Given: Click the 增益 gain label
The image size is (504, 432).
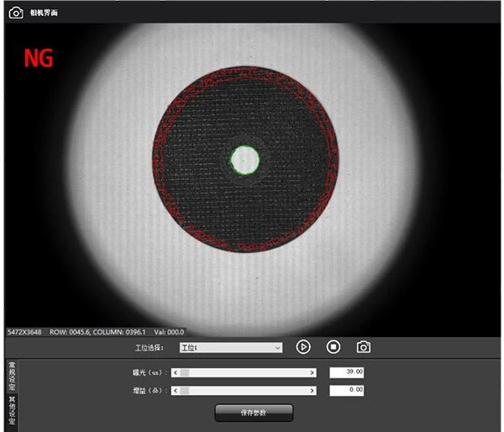Looking at the screenshot, I should [x=150, y=391].
